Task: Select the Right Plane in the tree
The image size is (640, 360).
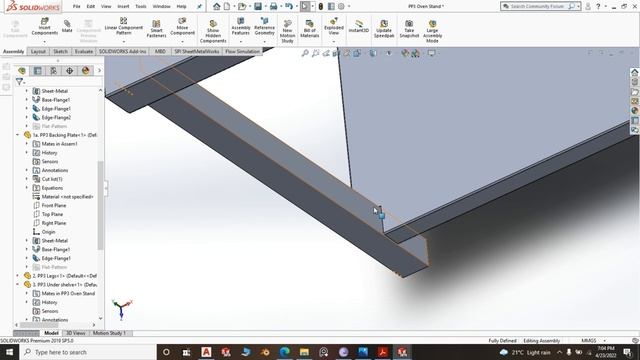Action: click(53, 223)
